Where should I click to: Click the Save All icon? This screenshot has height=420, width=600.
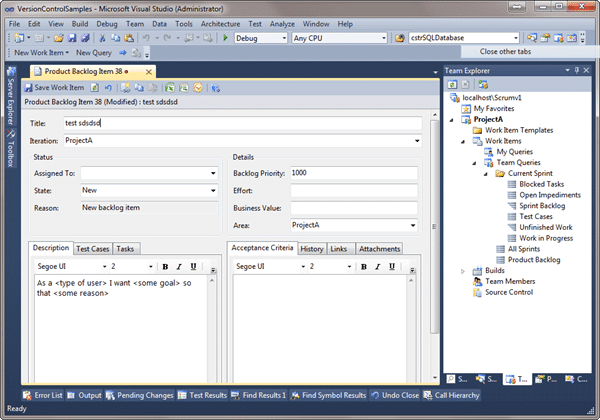point(85,38)
